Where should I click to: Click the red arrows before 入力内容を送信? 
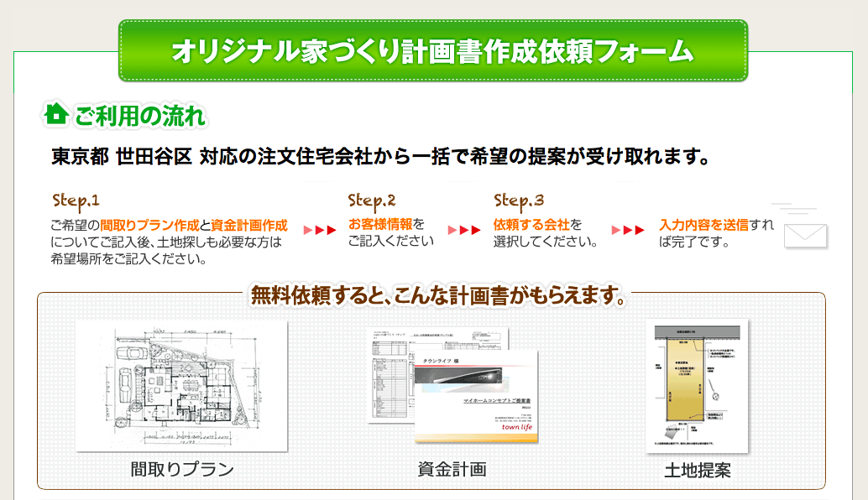click(628, 230)
